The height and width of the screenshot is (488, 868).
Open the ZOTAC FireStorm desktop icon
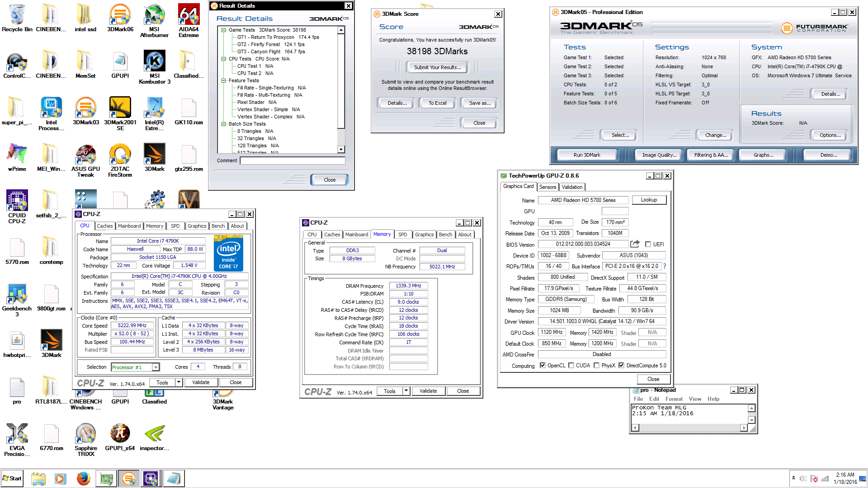click(120, 160)
